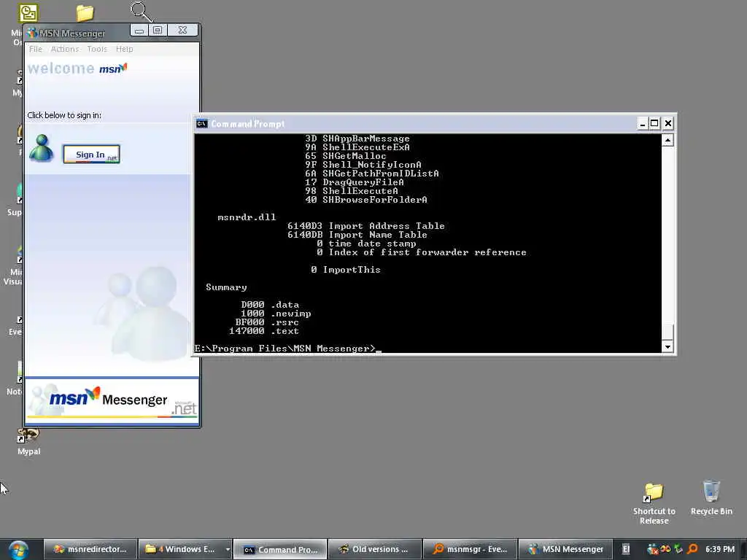This screenshot has width=747, height=560.
Task: Open the yellow folder desktop icon
Action: click(x=85, y=13)
